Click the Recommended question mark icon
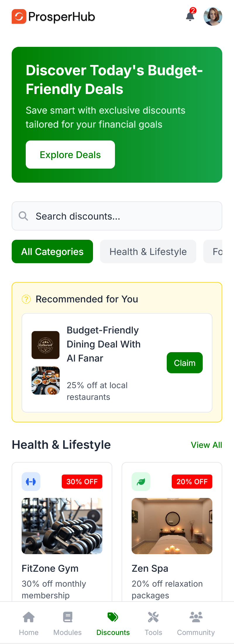The image size is (234, 644). point(26,299)
